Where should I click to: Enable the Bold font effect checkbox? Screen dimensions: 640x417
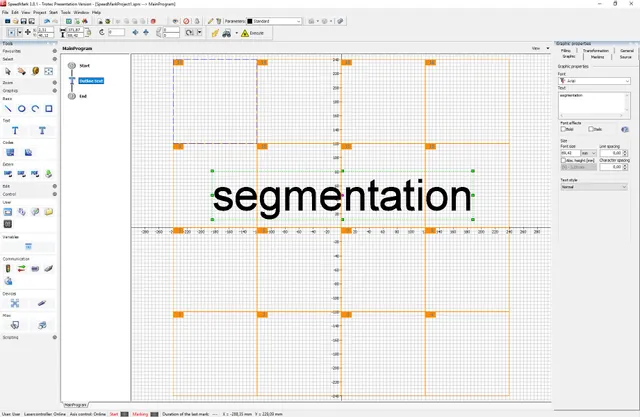[563, 129]
